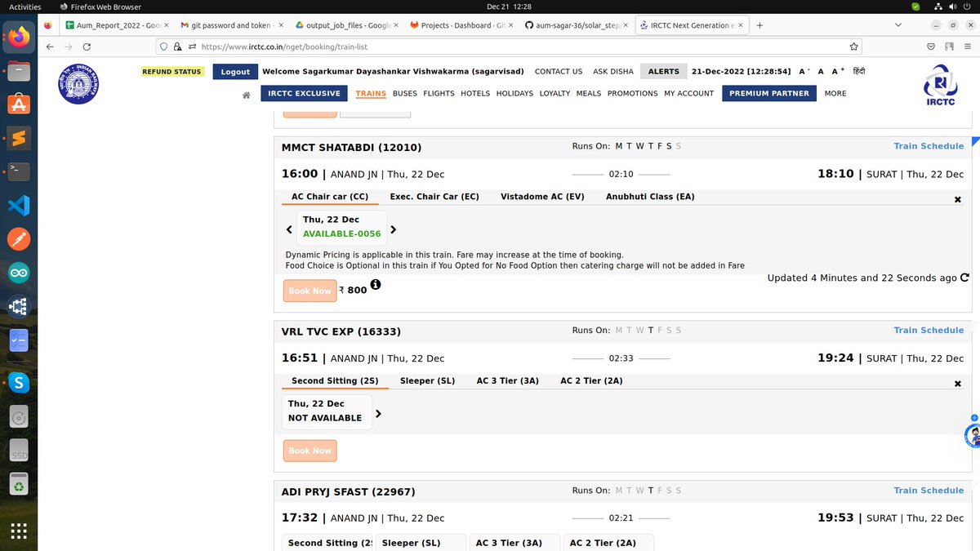This screenshot has width=980, height=551.
Task: Click the home icon in the IRCTC navbar
Action: click(246, 93)
